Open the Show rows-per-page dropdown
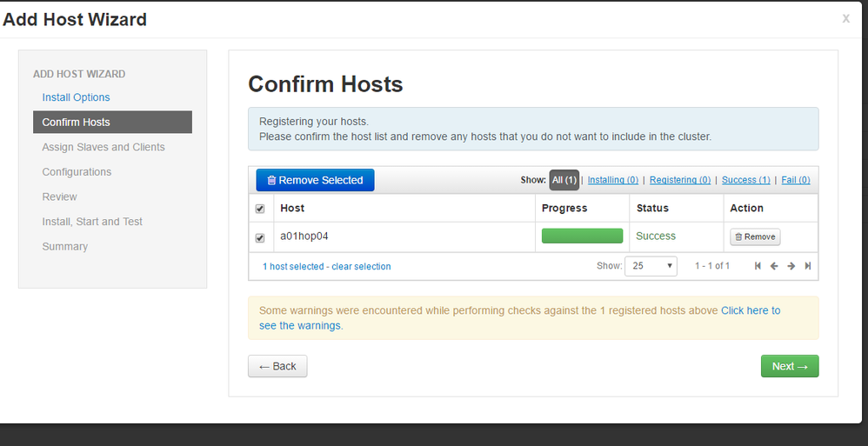 tap(651, 266)
